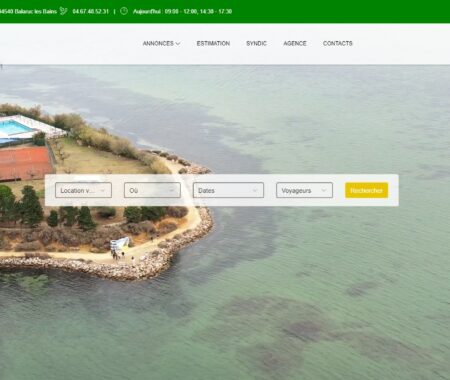Click the phone handset icon in green bar

[x=63, y=11]
